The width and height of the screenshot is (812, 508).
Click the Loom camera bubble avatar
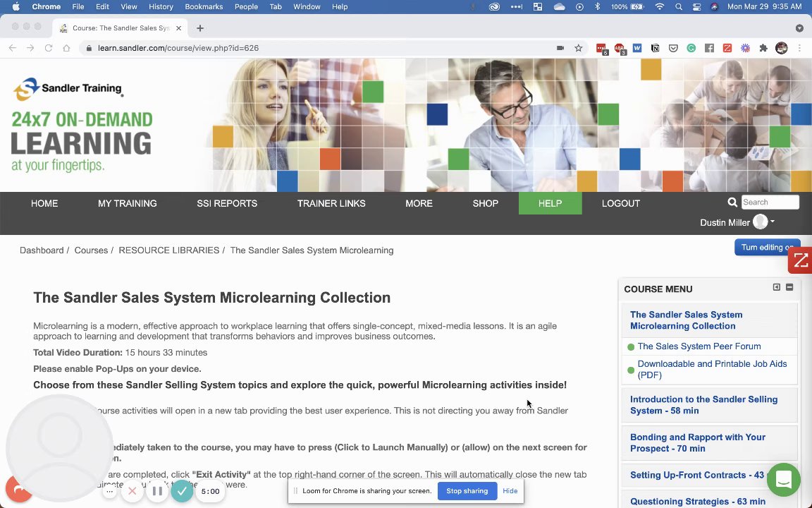click(x=59, y=449)
